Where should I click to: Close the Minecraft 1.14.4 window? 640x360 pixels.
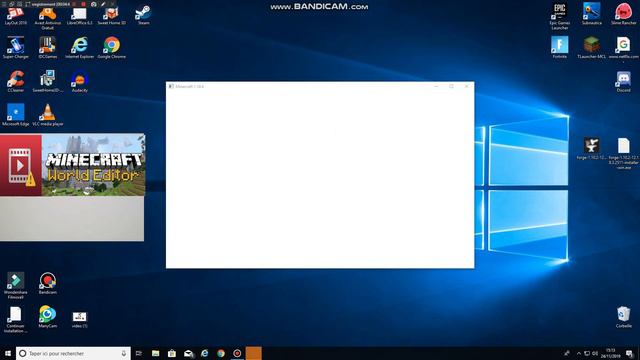(467, 87)
